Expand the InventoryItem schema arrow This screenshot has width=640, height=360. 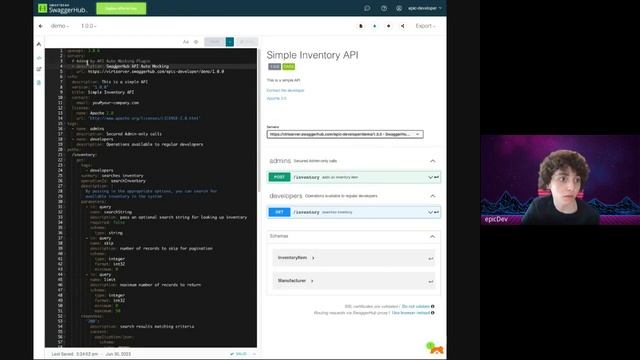tap(313, 258)
